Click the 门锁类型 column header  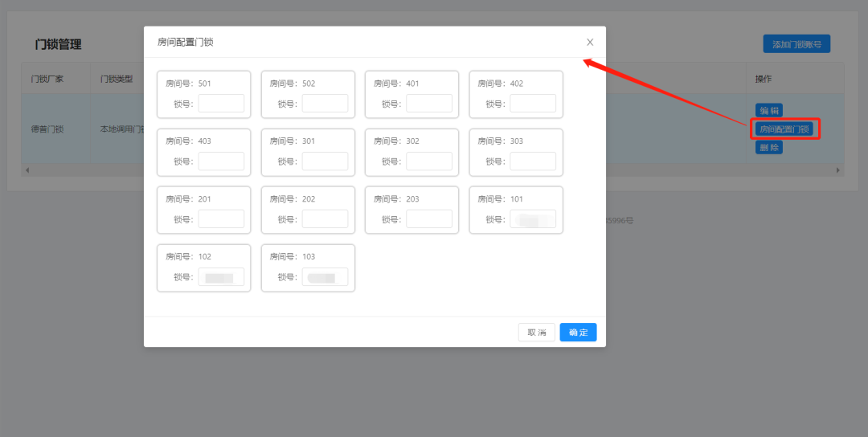117,79
